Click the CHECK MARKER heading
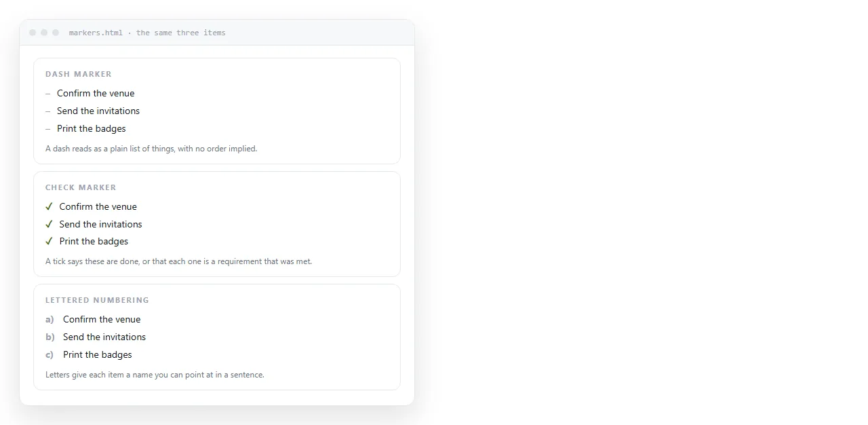The height and width of the screenshot is (425, 868). tap(81, 187)
